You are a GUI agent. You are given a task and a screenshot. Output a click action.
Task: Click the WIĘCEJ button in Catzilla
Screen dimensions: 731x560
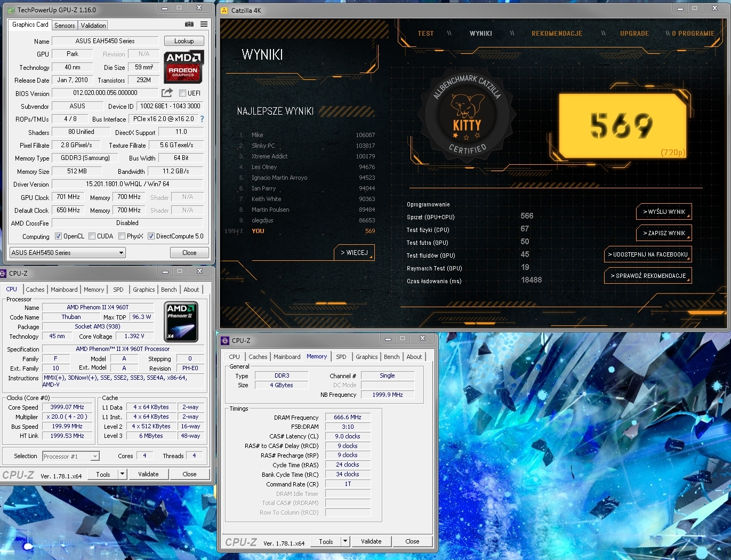pyautogui.click(x=354, y=253)
